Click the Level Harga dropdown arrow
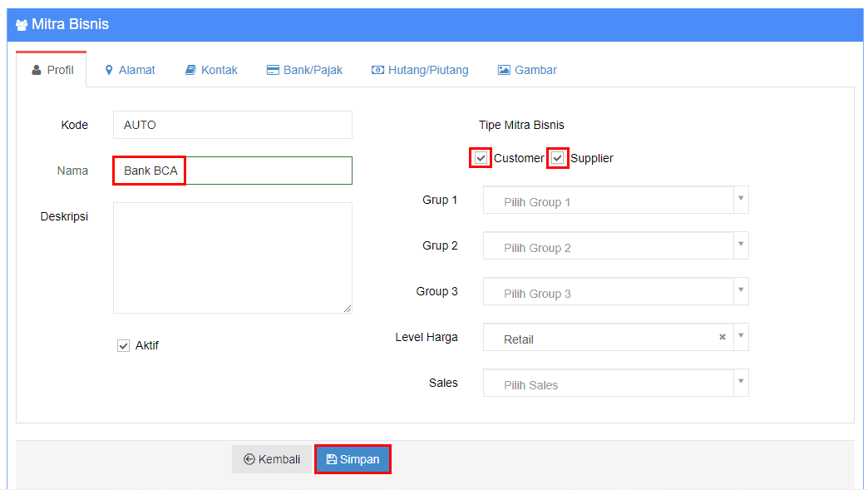Viewport: 868px width, 490px height. pyautogui.click(x=742, y=335)
